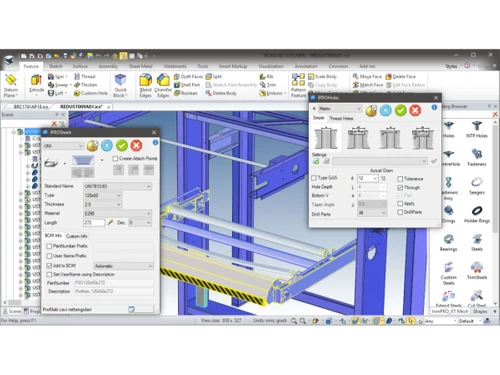Click the Embogs tool in ribbon
Image resolution: width=500 pixels, height=375 pixels.
click(x=273, y=93)
